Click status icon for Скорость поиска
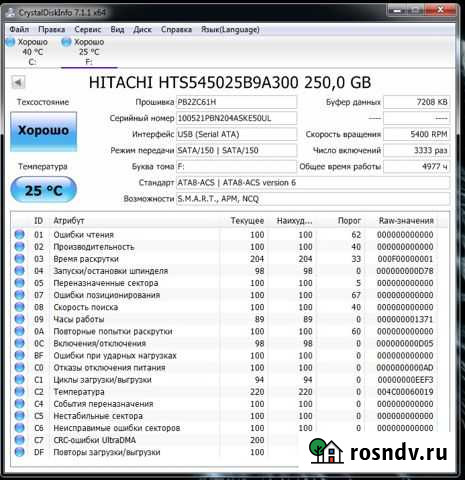 coord(20,307)
